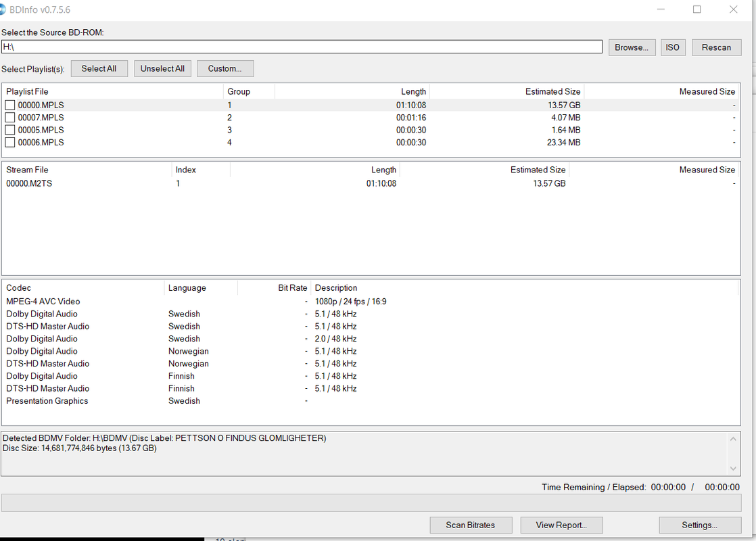Screen dimensions: 756x541
Task: Start the Scan Bitrates process
Action: coord(471,525)
